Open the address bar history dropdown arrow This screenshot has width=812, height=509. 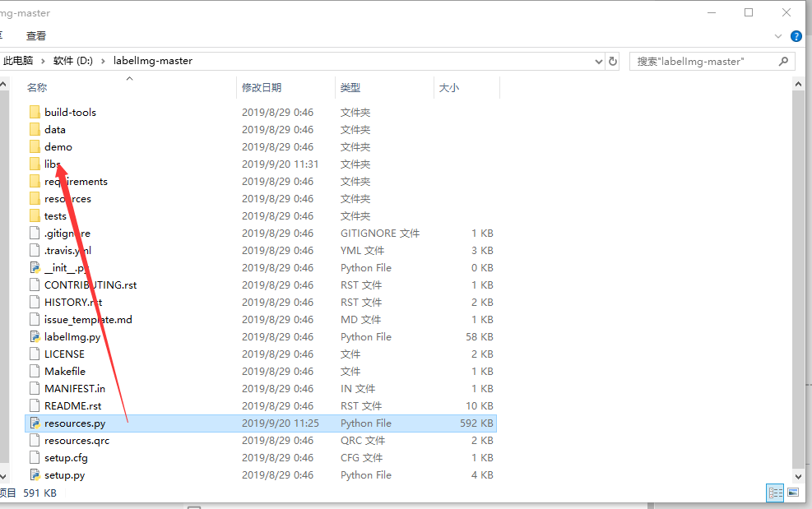tap(598, 61)
